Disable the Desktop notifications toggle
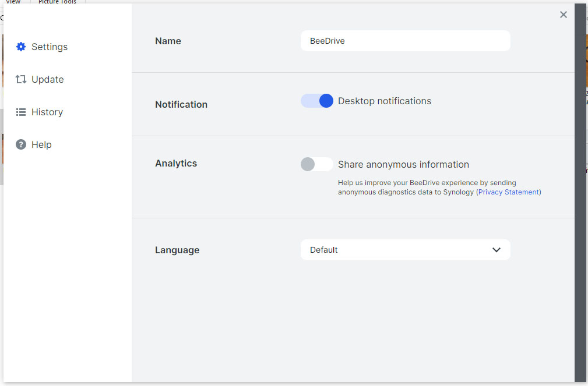The height and width of the screenshot is (386, 588). (x=317, y=101)
